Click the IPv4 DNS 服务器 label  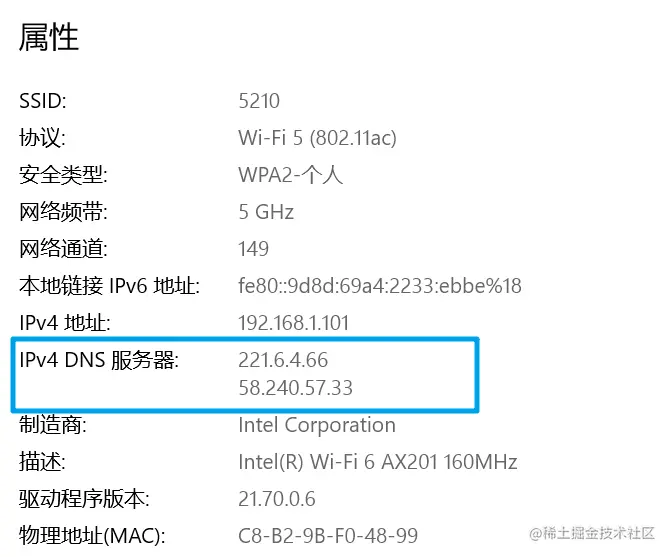coord(99,360)
